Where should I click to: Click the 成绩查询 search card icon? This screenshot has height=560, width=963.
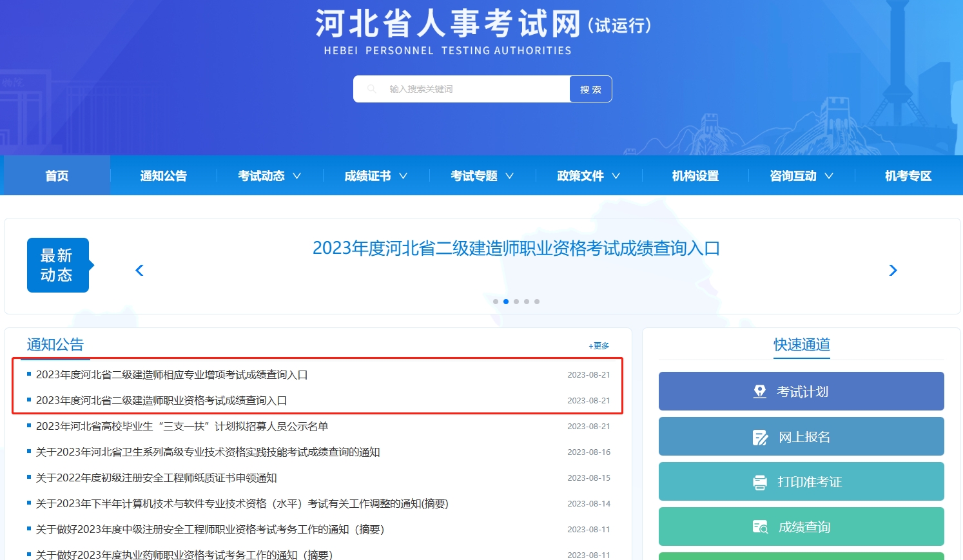pyautogui.click(x=760, y=527)
